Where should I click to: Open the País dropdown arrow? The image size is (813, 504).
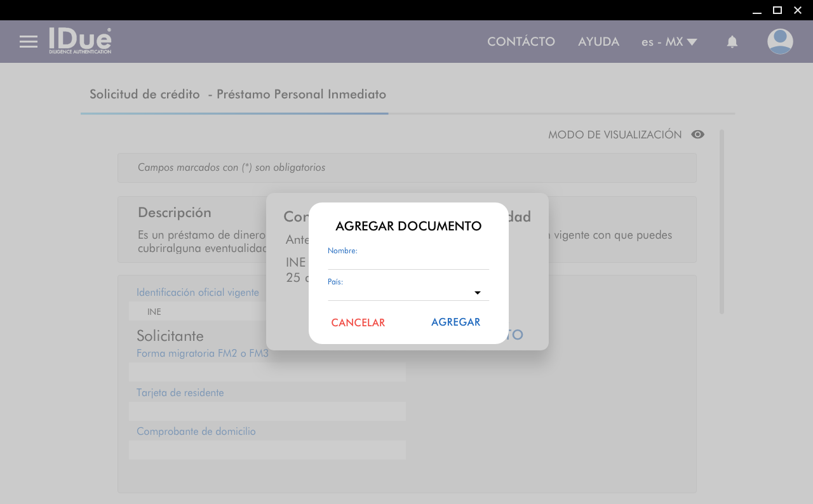click(478, 293)
